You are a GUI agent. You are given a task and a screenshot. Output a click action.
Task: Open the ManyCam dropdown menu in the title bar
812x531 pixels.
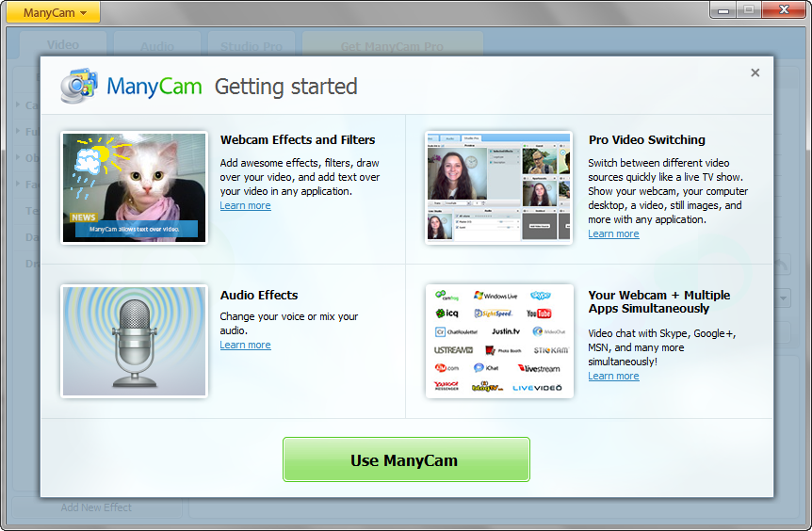pyautogui.click(x=54, y=12)
